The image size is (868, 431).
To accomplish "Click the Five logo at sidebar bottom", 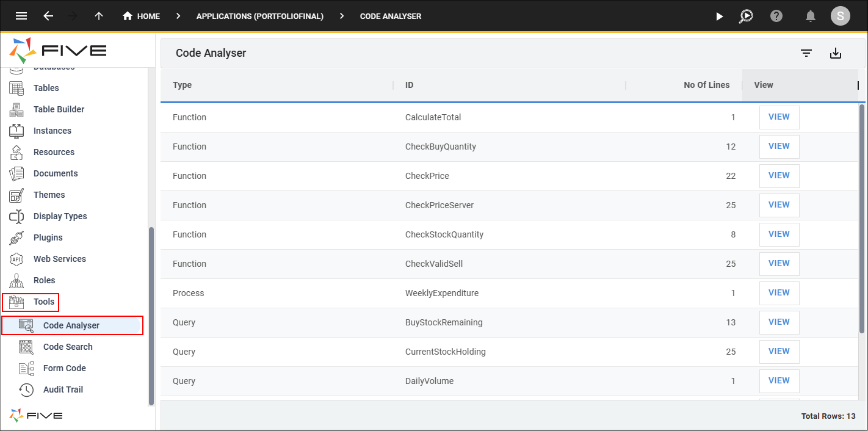I will click(35, 416).
